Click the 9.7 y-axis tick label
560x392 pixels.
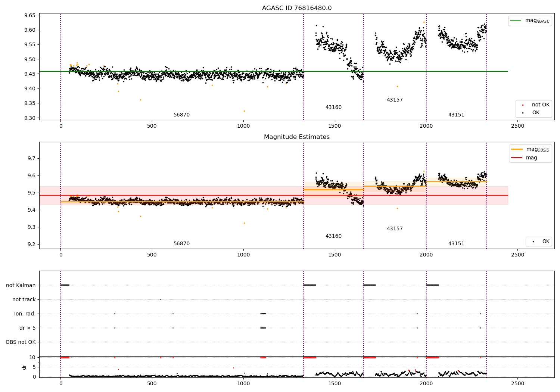[31, 159]
